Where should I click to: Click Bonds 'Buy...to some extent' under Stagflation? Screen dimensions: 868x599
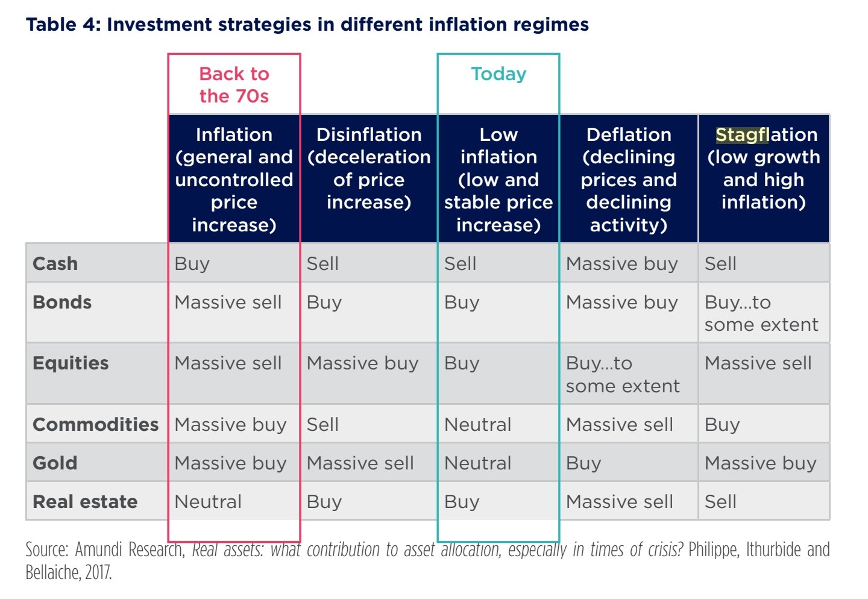pos(761,313)
